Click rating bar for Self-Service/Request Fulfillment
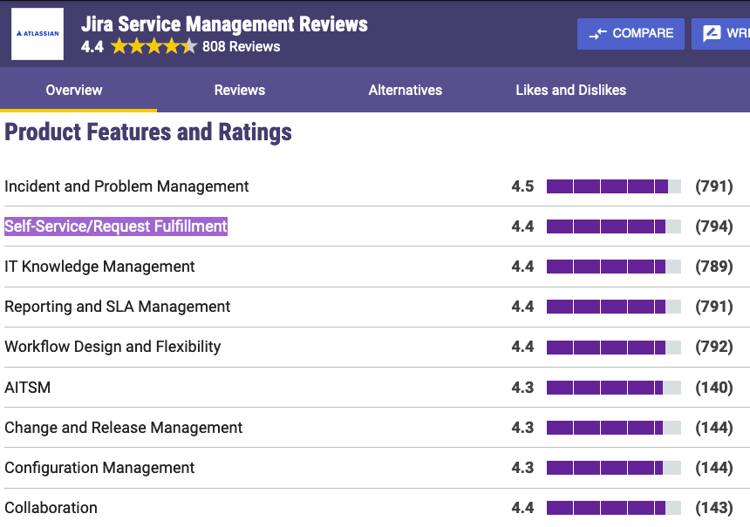The height and width of the screenshot is (527, 750). click(x=614, y=226)
